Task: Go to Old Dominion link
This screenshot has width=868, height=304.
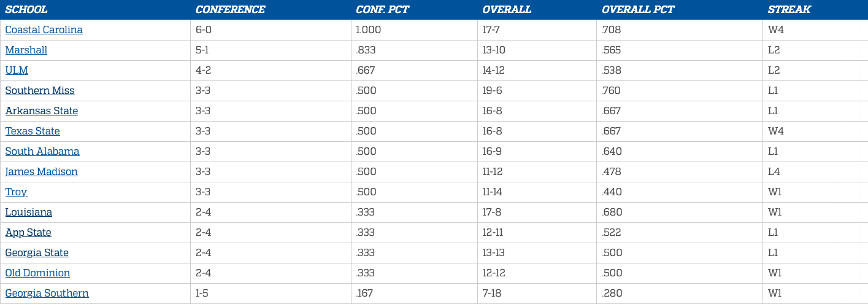Action: pyautogui.click(x=37, y=273)
